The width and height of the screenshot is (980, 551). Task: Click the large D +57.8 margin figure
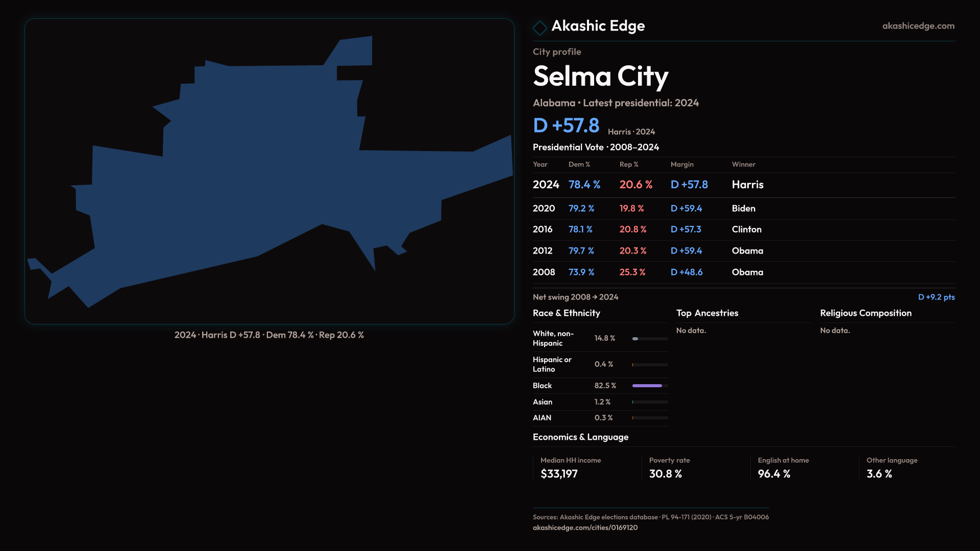(566, 126)
